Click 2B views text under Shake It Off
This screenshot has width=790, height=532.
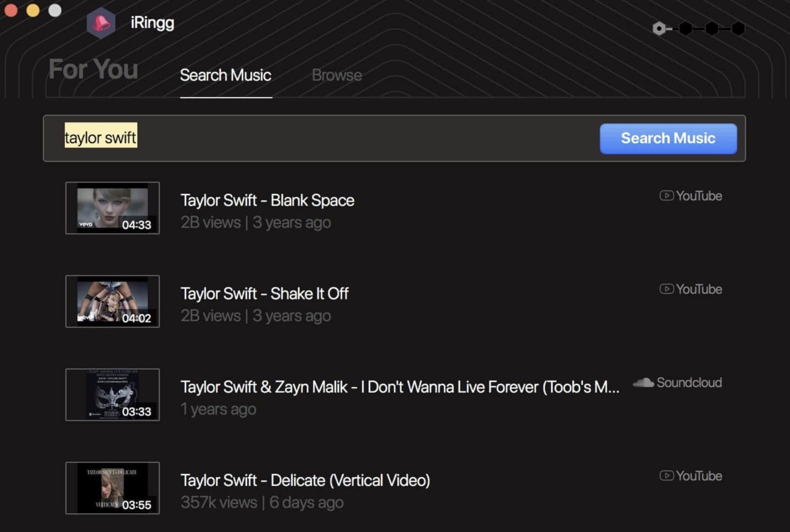click(x=211, y=316)
